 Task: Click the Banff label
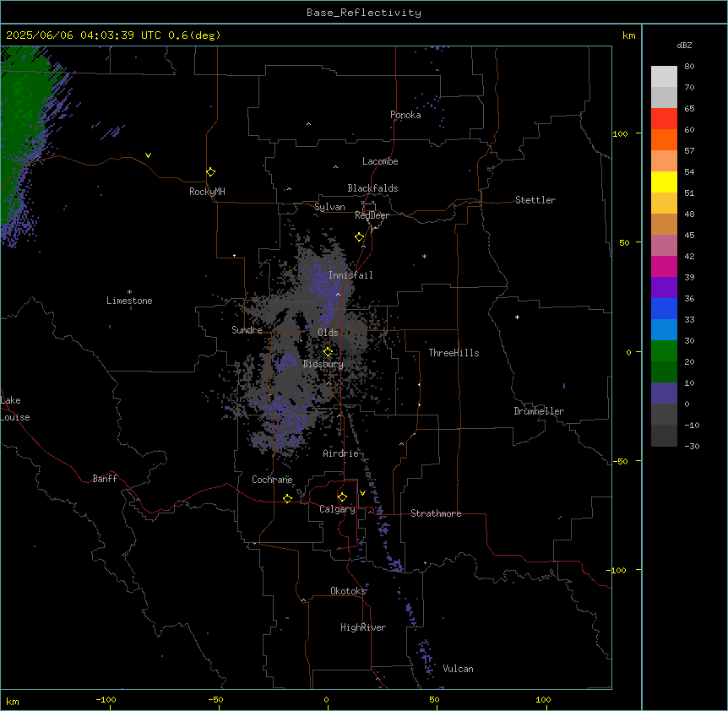point(105,479)
